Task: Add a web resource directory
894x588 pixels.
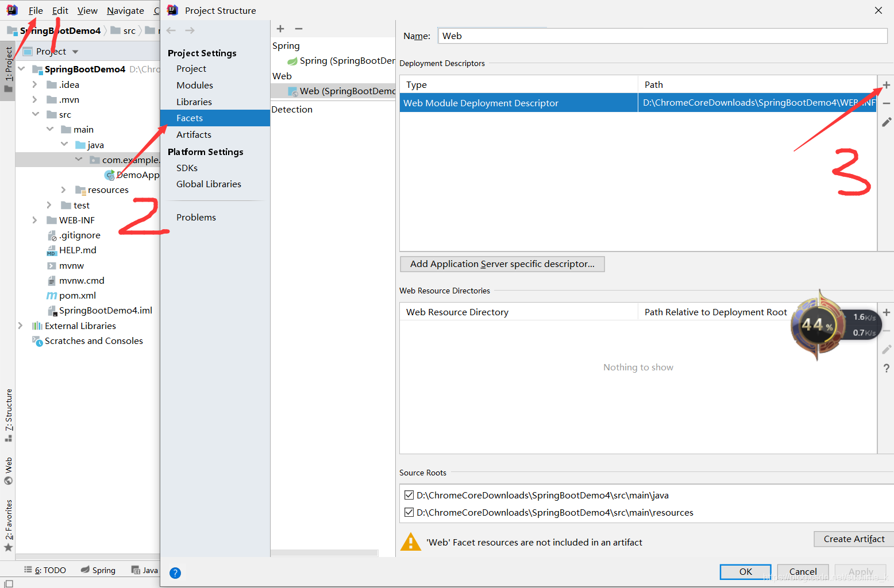Action: [x=887, y=312]
